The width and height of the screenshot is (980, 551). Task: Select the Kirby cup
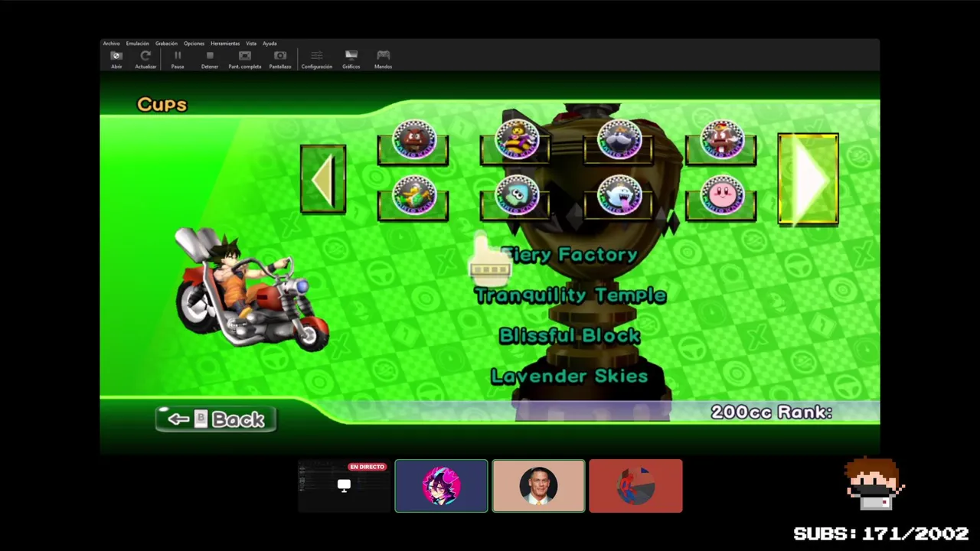(721, 198)
